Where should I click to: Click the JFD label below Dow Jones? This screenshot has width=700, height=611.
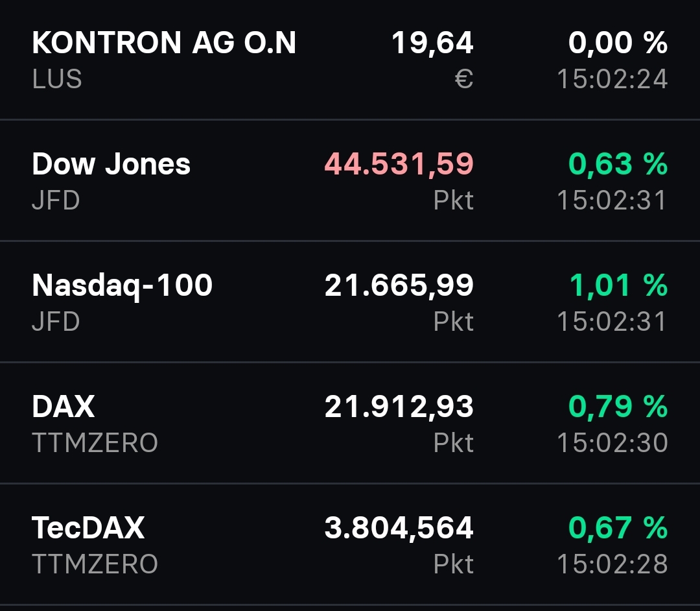(54, 200)
